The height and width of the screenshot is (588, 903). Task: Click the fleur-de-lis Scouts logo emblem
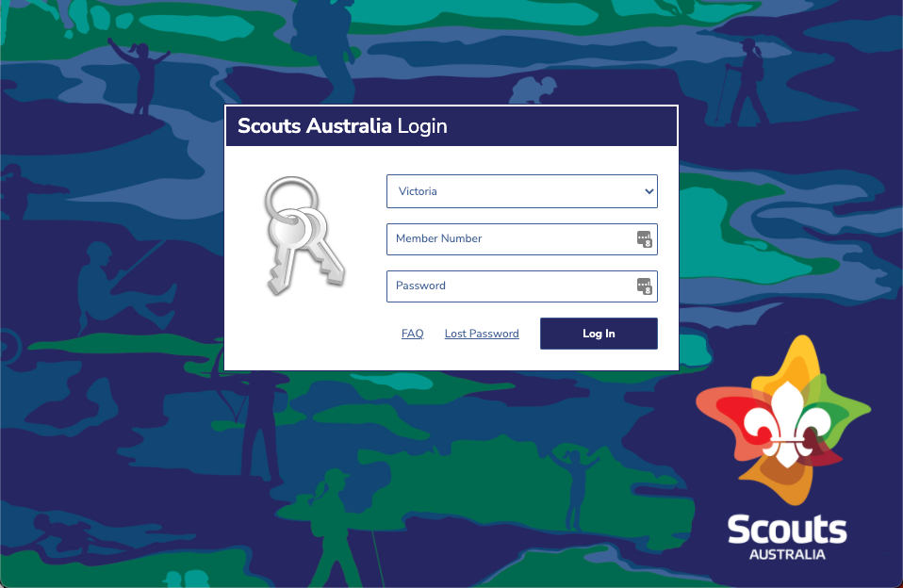pyautogui.click(x=783, y=420)
